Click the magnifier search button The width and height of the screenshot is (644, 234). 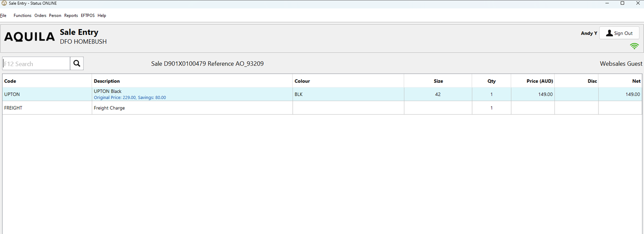(x=77, y=64)
